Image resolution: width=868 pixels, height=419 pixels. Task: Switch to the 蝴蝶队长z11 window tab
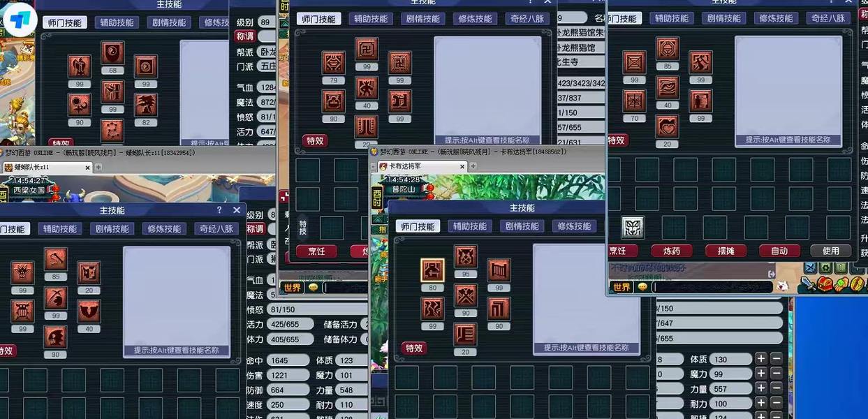tap(46, 168)
